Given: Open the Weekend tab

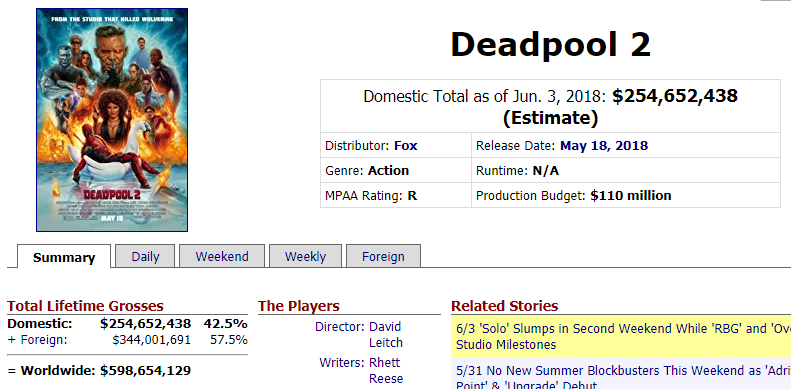Looking at the screenshot, I should point(222,256).
